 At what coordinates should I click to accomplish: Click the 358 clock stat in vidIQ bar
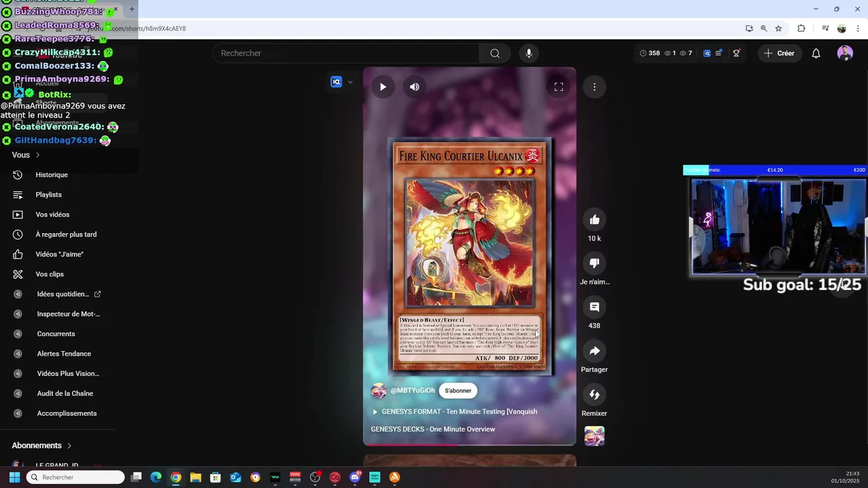(x=650, y=53)
